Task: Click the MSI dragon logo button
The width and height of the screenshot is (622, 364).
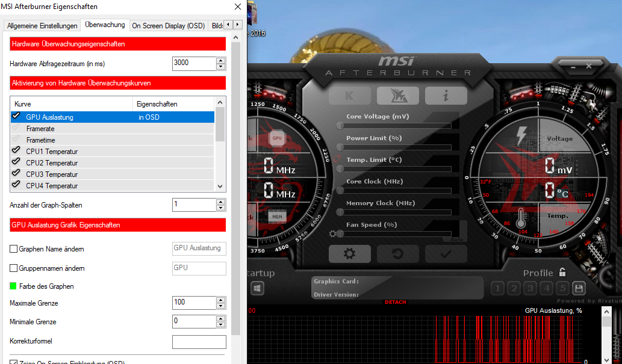Action: point(398,96)
